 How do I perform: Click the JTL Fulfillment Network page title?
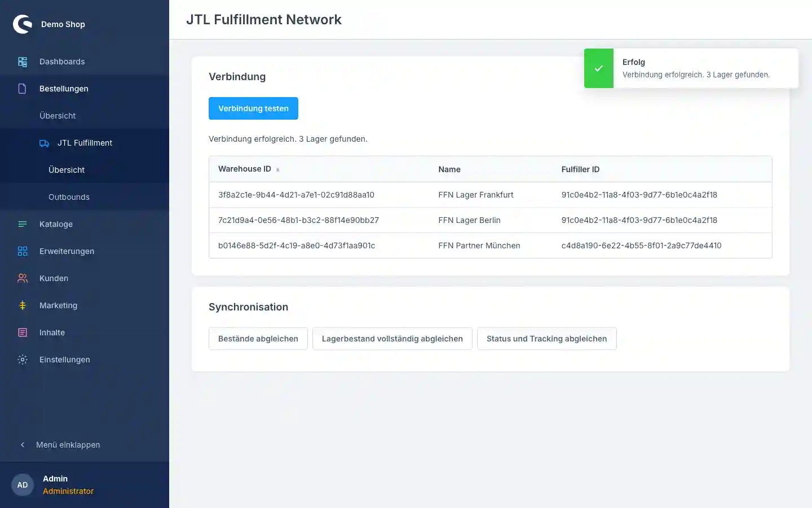pos(264,19)
